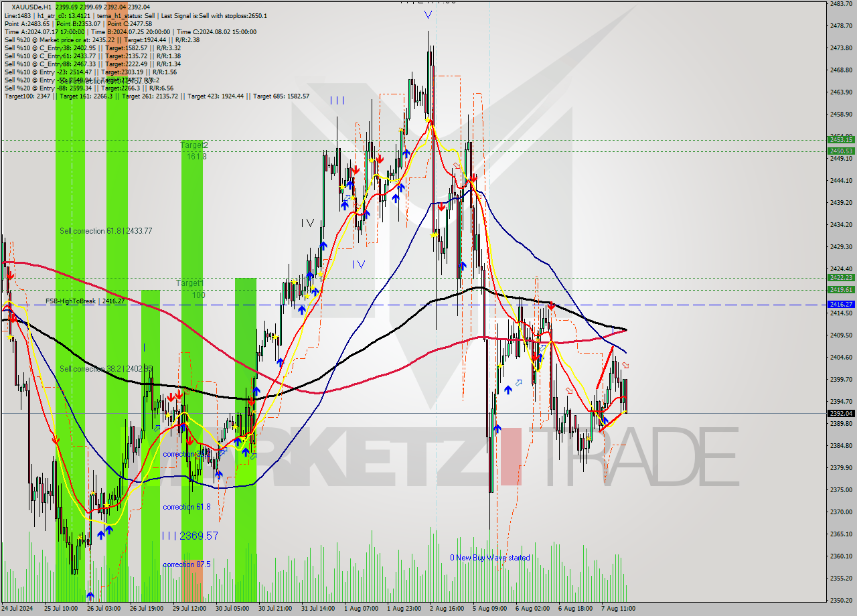The height and width of the screenshot is (616, 857).
Task: Click the 'Target100: 2347' targets summary line
Action: click(157, 96)
